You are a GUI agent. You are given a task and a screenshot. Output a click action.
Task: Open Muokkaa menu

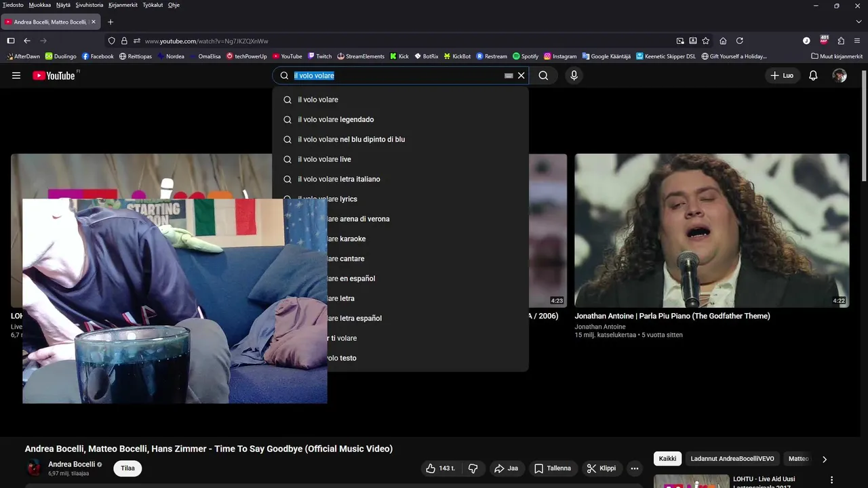[40, 5]
